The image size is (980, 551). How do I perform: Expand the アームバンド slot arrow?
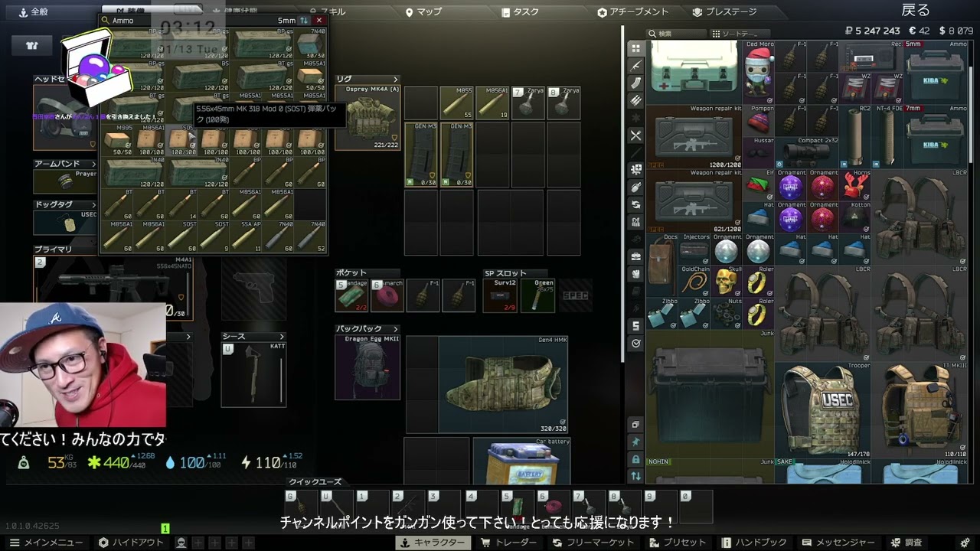coord(93,164)
